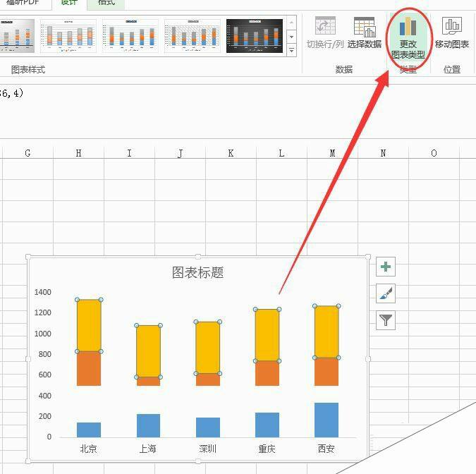Expand the chart styles gallery more button

291,50
